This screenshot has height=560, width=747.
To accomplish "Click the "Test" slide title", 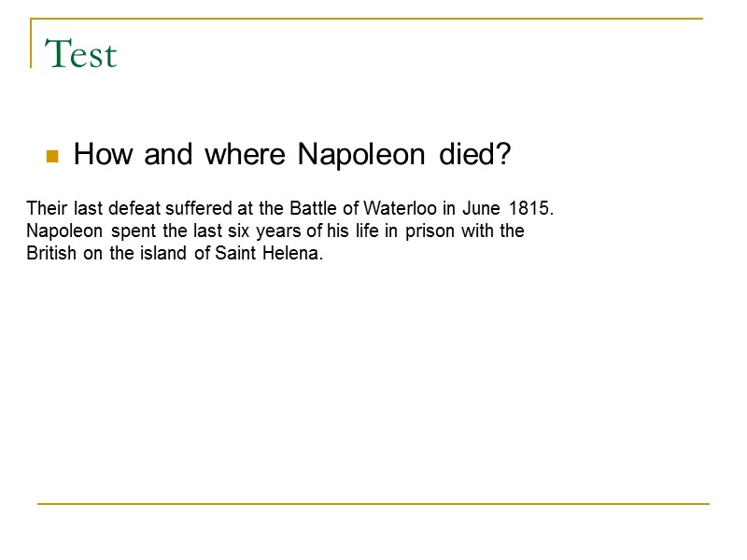I will coord(80,55).
